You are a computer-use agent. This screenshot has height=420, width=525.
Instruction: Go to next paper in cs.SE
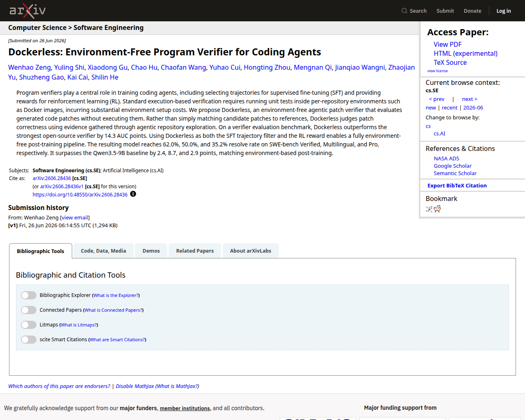(x=470, y=99)
